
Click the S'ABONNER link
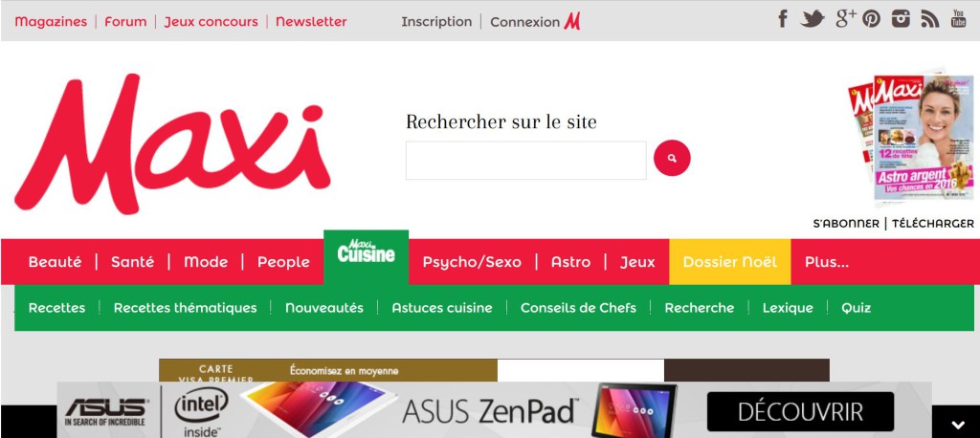[x=846, y=224]
